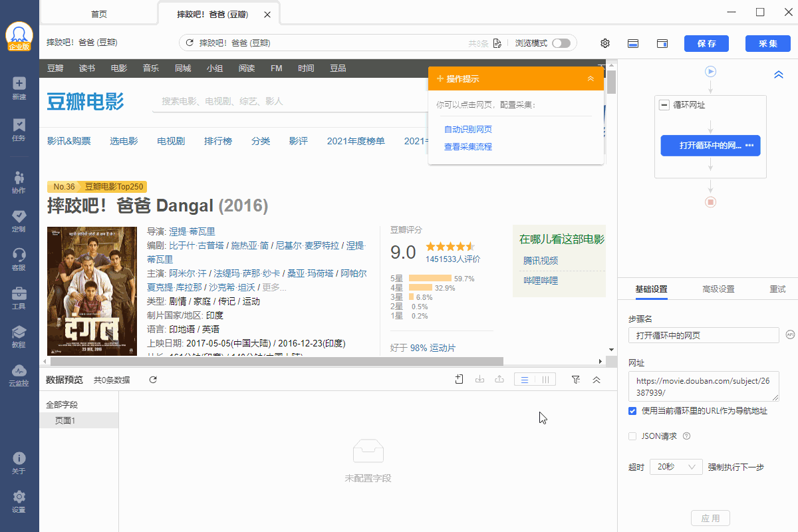Open the filter icon in data preview
The height and width of the screenshot is (532, 798).
(576, 379)
